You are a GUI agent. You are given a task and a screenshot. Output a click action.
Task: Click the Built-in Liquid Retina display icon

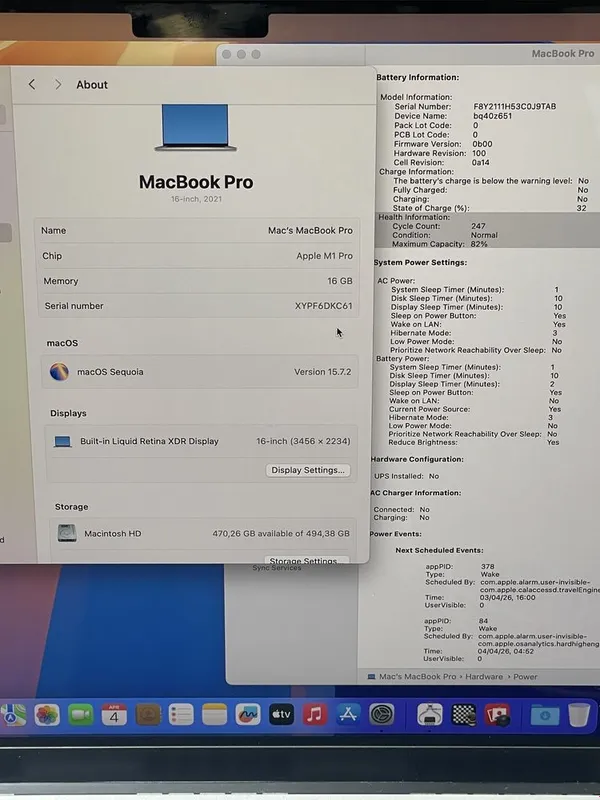coord(63,441)
